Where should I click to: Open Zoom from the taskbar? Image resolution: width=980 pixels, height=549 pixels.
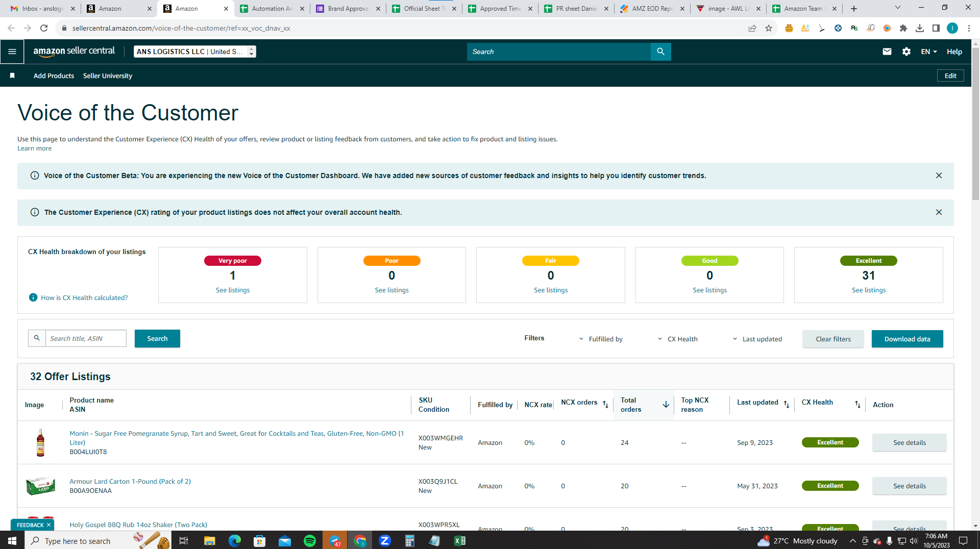tap(385, 541)
